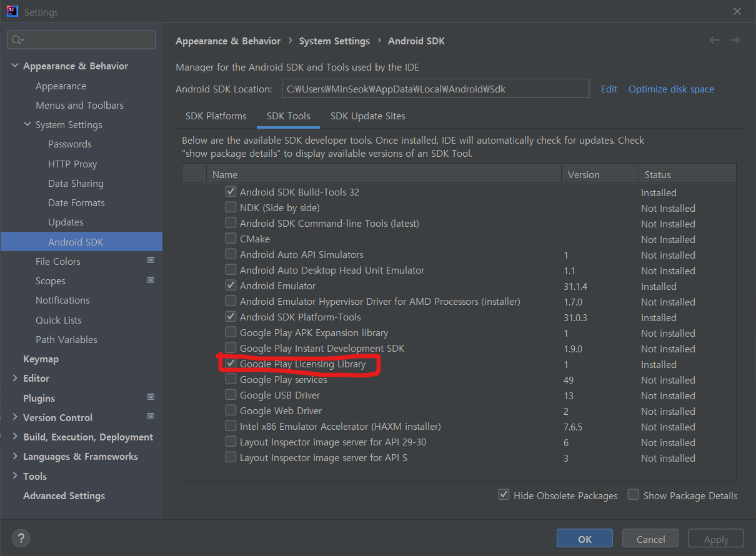Click the project-level icon next to Scopes
Viewport: 756px width, 556px height.
coord(151,280)
